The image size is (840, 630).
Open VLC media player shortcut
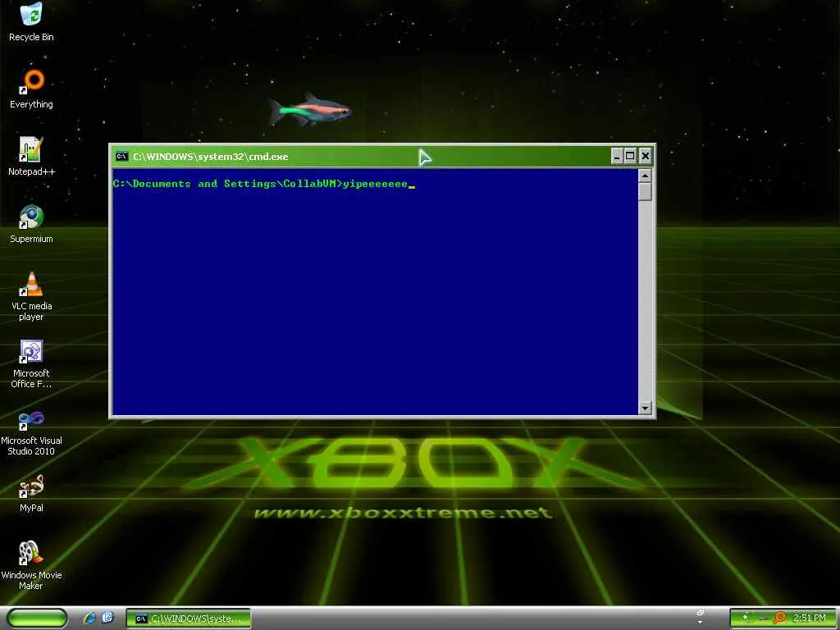point(31,296)
